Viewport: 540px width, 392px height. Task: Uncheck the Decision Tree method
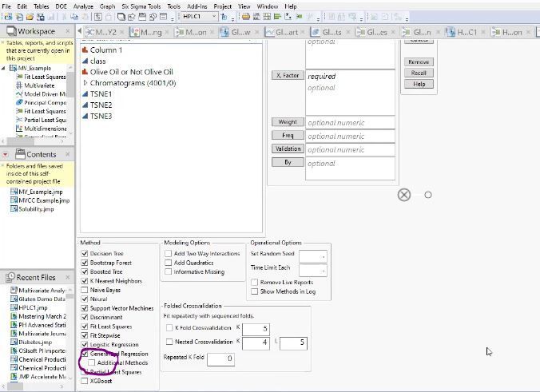point(85,253)
